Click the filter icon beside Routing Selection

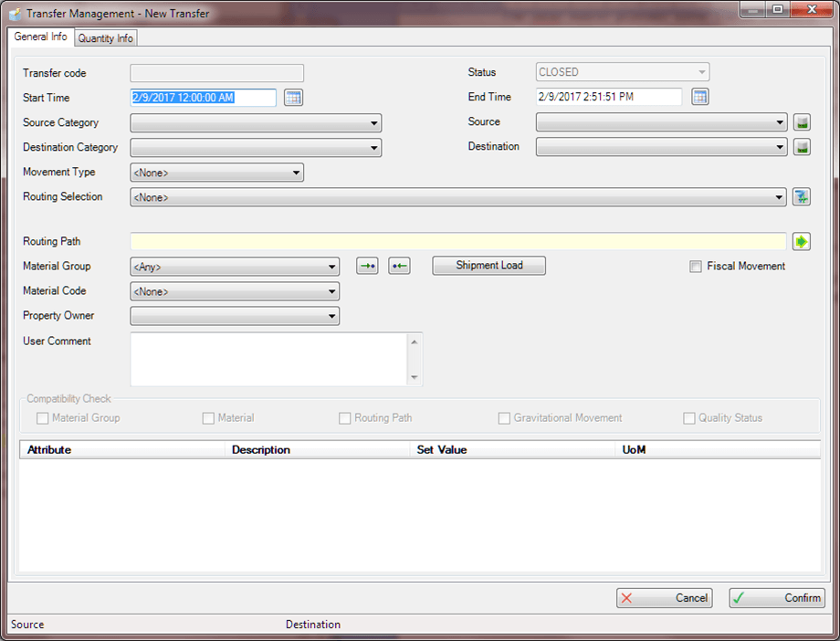point(802,196)
